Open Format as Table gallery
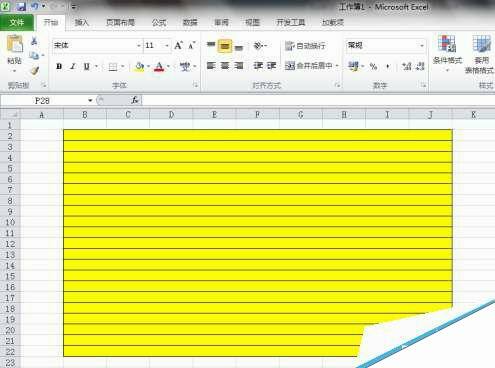Viewport: 495px width, 368px height. coord(481,54)
